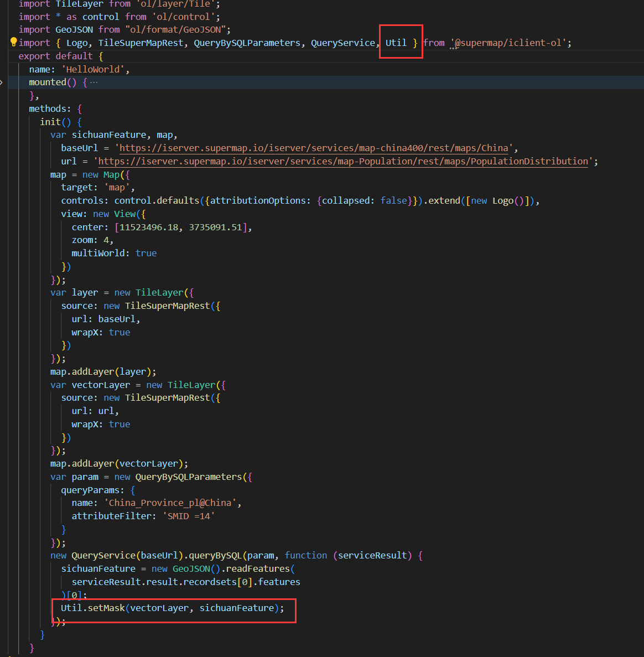Click 'vectorLayer' in 'map.addLayer(vectorLayer)'
Viewport: 644px width, 657px height.
click(149, 464)
